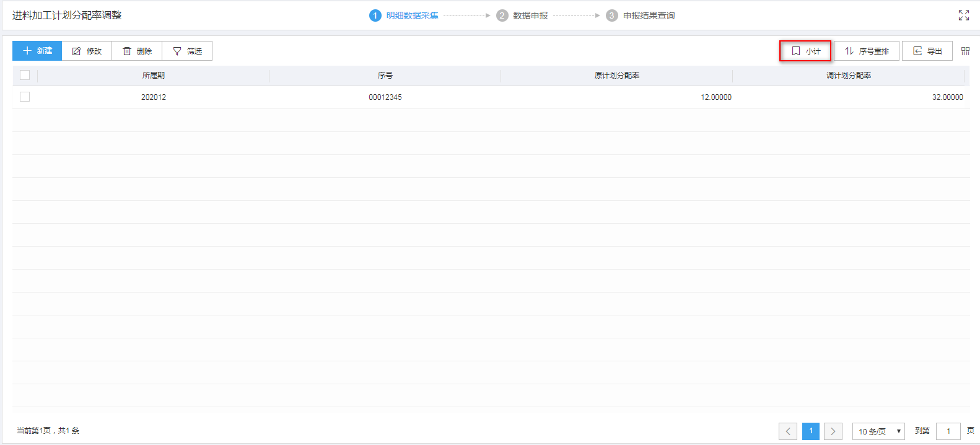The width and height of the screenshot is (980, 445).
Task: Go to step 1 明细数据采集
Action: (404, 15)
